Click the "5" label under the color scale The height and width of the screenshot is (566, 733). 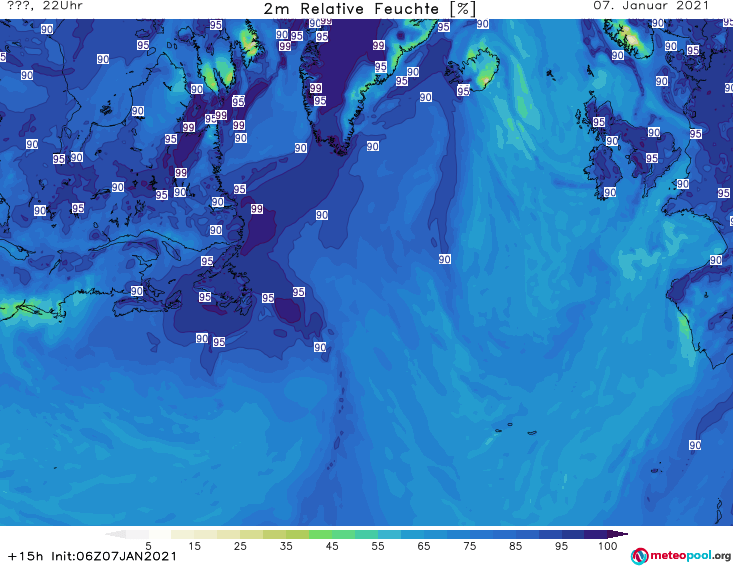click(x=148, y=546)
